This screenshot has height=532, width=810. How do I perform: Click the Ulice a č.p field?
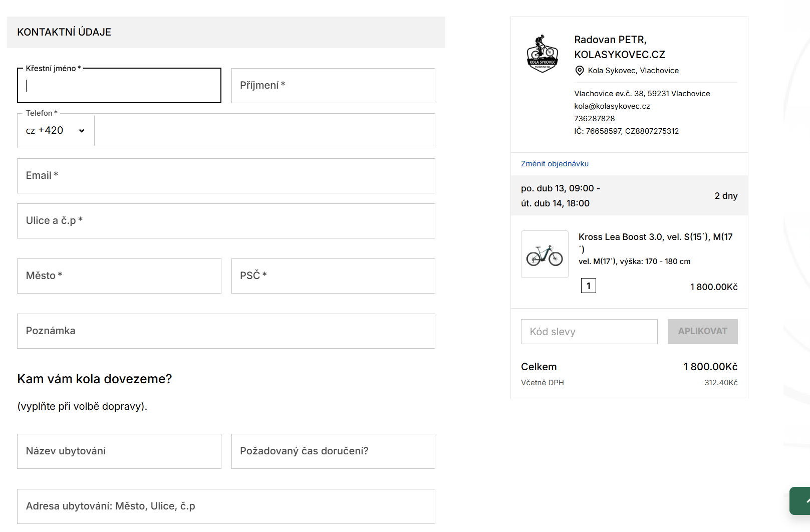point(226,221)
